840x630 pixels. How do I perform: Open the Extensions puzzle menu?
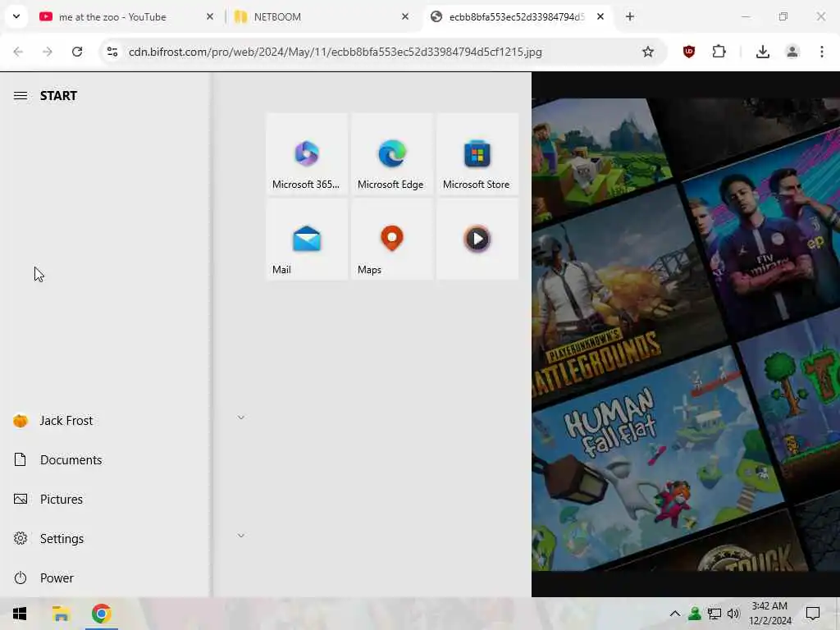click(x=719, y=52)
